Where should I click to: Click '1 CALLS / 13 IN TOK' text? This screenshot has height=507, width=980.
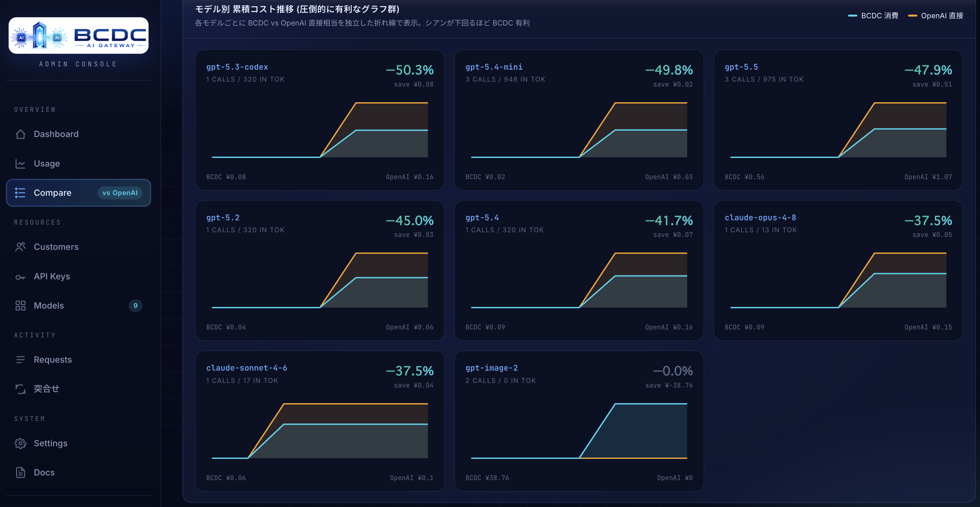click(x=761, y=230)
